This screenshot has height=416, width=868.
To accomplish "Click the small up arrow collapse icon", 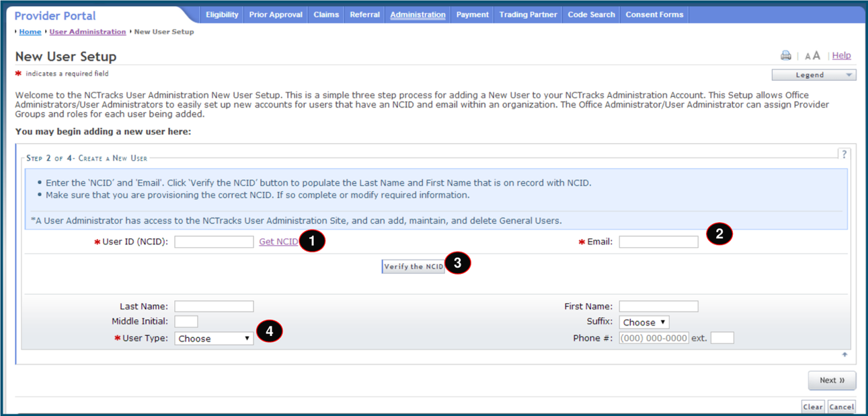I will pos(845,354).
